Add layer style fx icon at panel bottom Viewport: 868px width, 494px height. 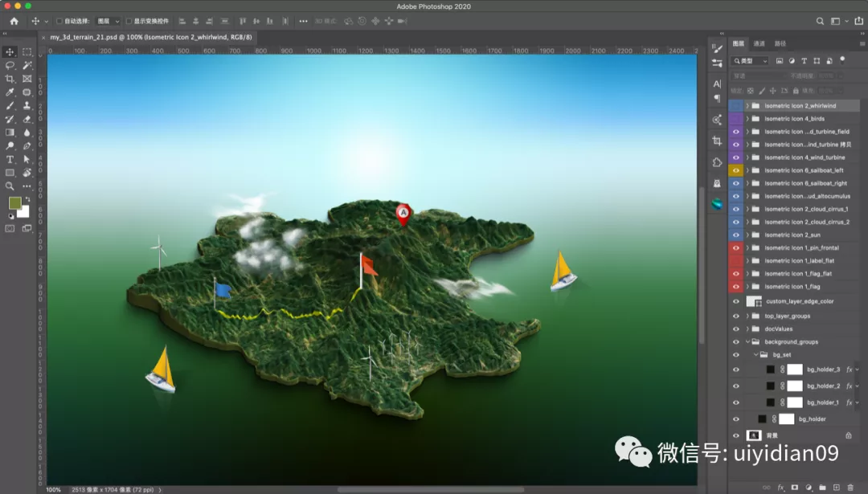click(781, 488)
